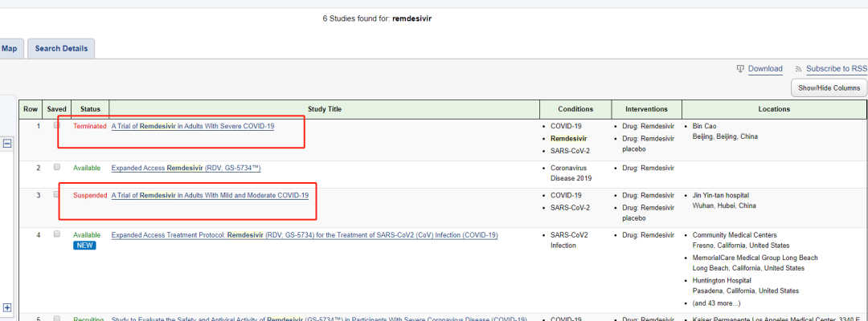The width and height of the screenshot is (868, 321).
Task: Expand the left panel plus icon
Action: [x=8, y=307]
